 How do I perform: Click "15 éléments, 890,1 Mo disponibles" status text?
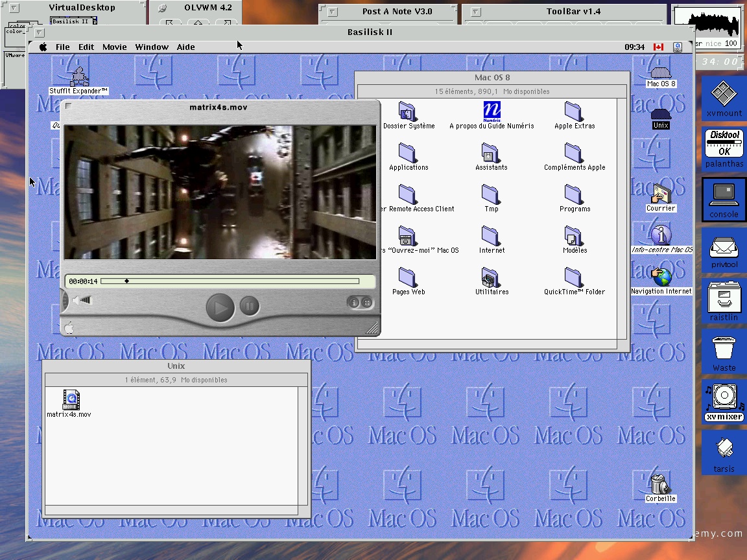pos(492,91)
